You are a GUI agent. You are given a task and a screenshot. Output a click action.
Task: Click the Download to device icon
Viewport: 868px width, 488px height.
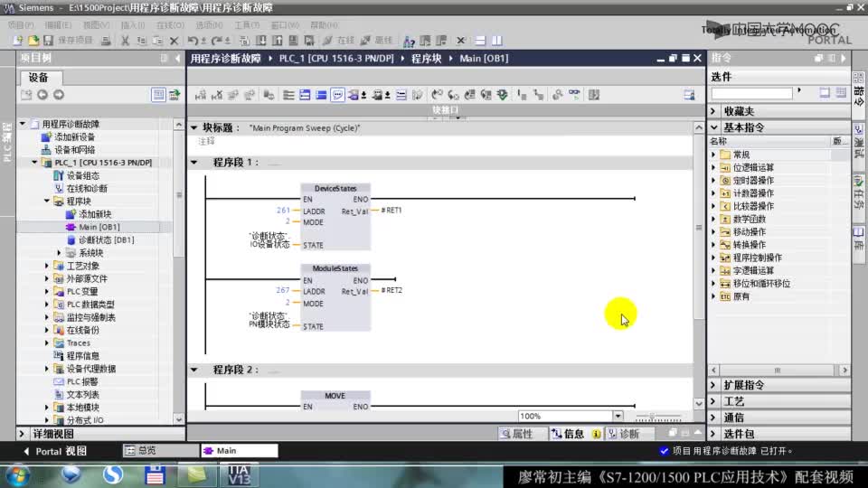pyautogui.click(x=260, y=41)
